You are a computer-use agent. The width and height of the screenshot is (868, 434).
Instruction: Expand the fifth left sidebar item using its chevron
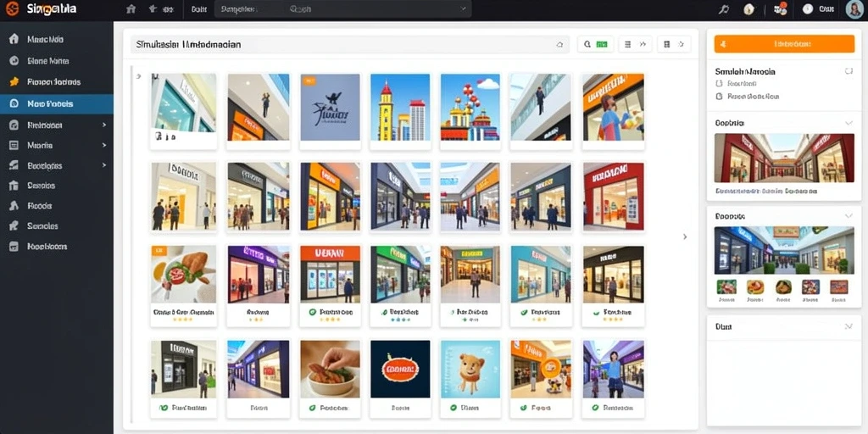tap(104, 125)
